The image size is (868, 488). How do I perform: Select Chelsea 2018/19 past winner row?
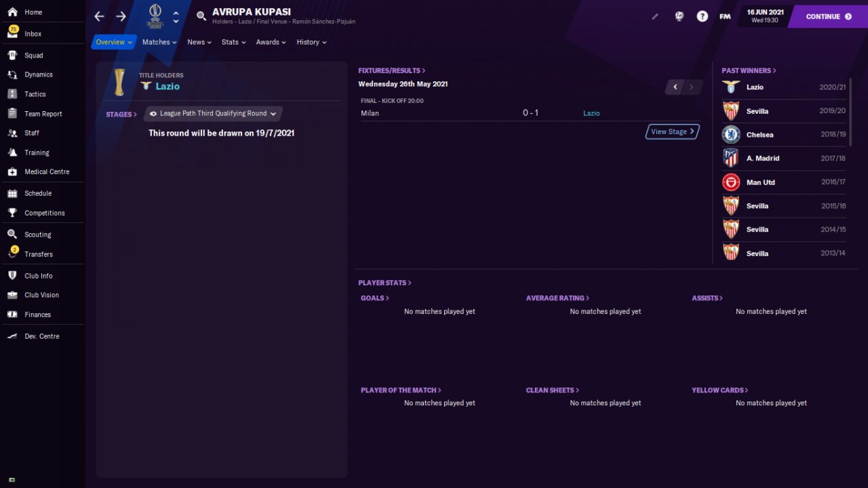pos(784,135)
